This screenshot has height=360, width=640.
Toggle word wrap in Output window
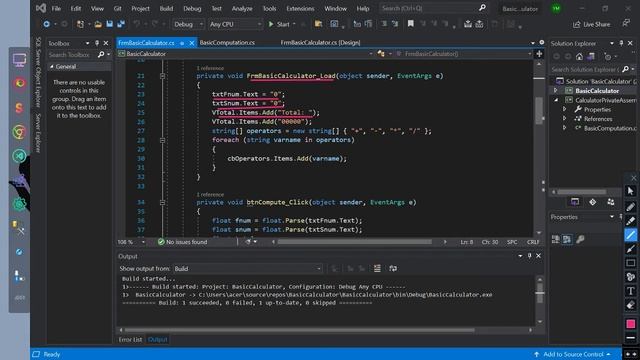[393, 268]
